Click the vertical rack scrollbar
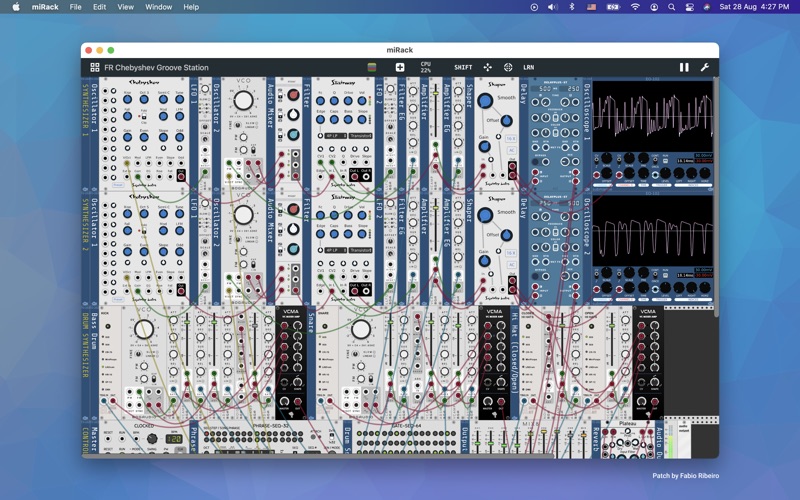 click(716, 196)
